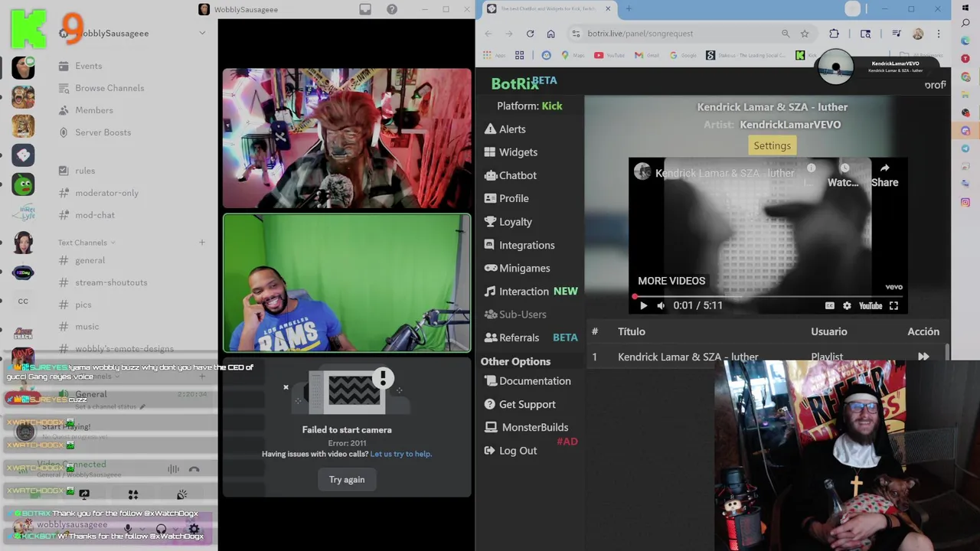This screenshot has width=980, height=551.
Task: Open the browser zoom magnifier icon
Action: tap(786, 34)
